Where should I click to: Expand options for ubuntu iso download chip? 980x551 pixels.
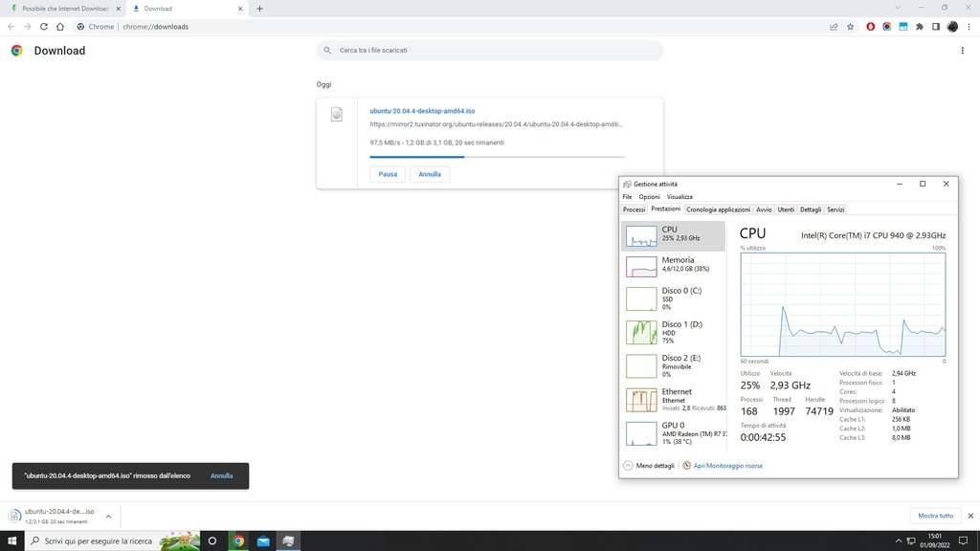pos(108,517)
